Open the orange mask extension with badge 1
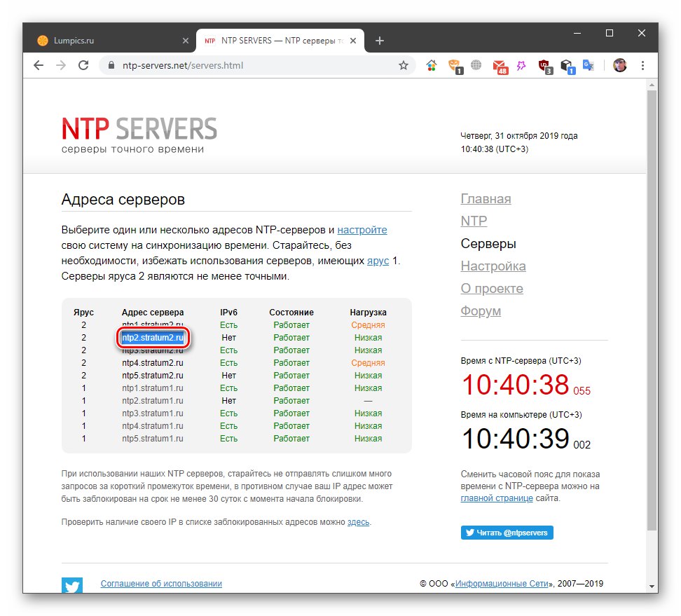The height and width of the screenshot is (616, 681). [455, 67]
